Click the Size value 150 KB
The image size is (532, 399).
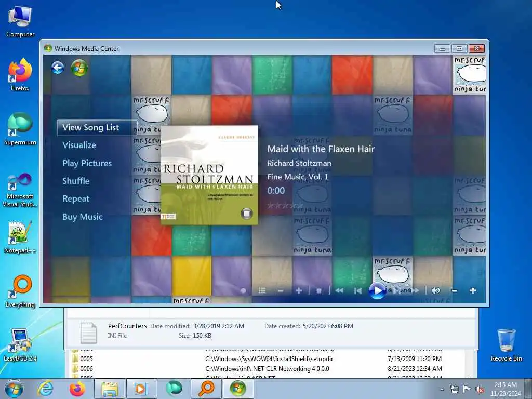[x=202, y=336]
